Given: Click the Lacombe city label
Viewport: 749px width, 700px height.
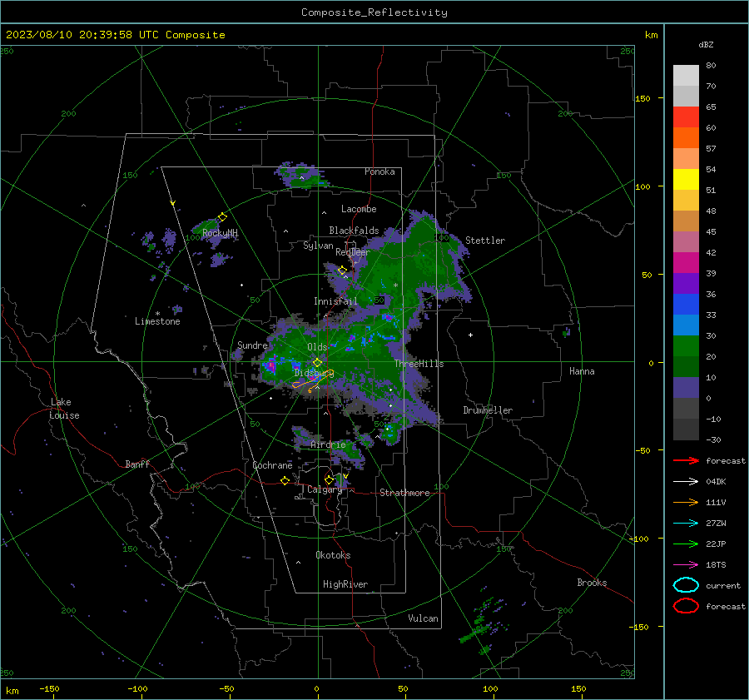Looking at the screenshot, I should point(359,209).
